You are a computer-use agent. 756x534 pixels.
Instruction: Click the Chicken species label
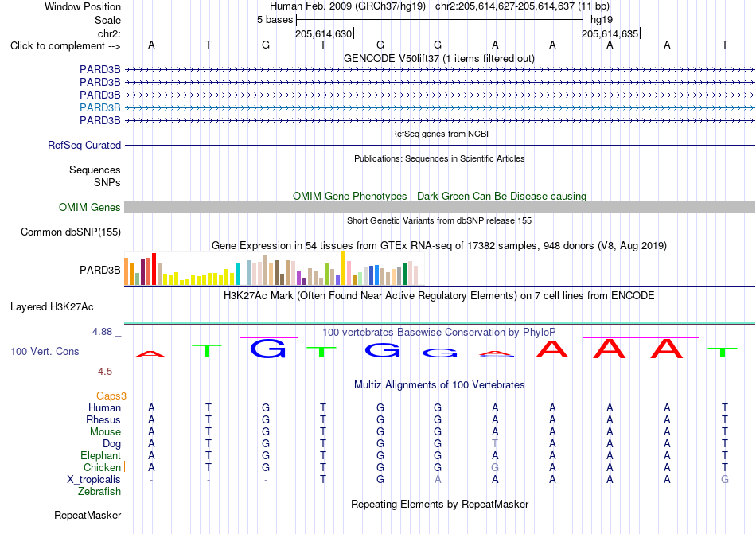pos(102,467)
